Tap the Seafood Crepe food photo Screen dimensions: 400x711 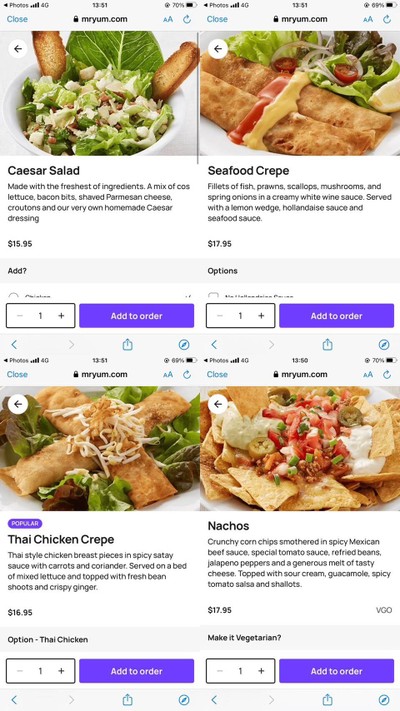click(300, 93)
